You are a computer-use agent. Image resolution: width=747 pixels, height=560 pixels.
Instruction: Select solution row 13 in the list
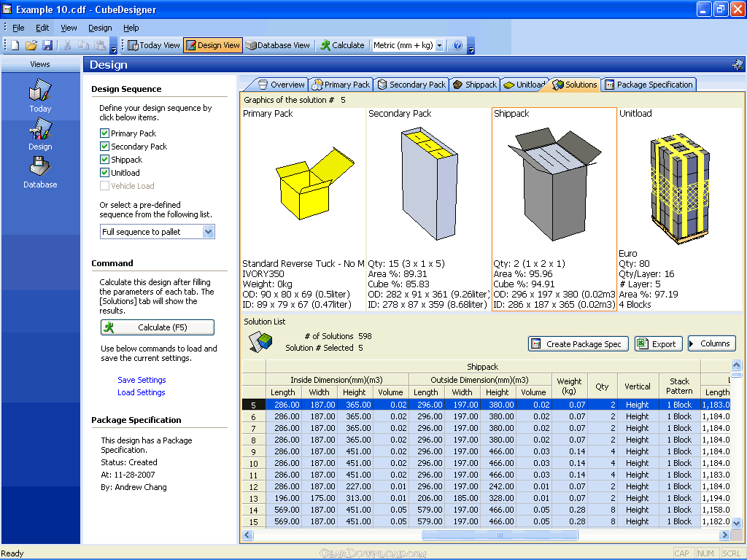486,498
